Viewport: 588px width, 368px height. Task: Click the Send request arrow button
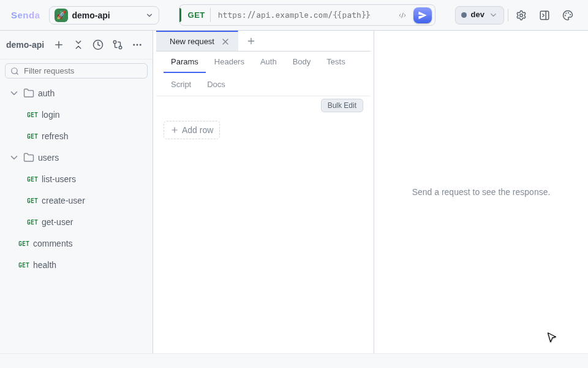[x=422, y=15]
